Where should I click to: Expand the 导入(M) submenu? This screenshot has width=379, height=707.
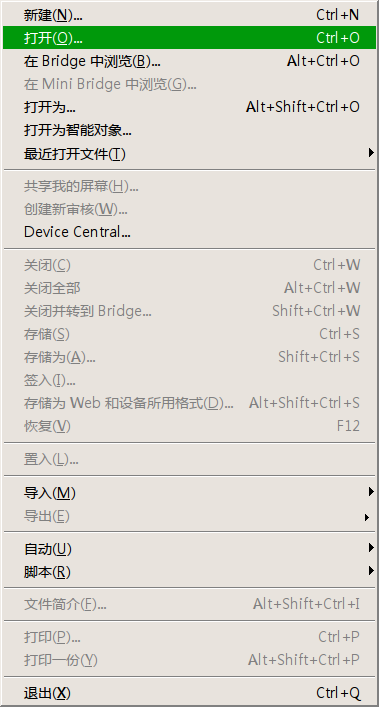[x=189, y=493]
